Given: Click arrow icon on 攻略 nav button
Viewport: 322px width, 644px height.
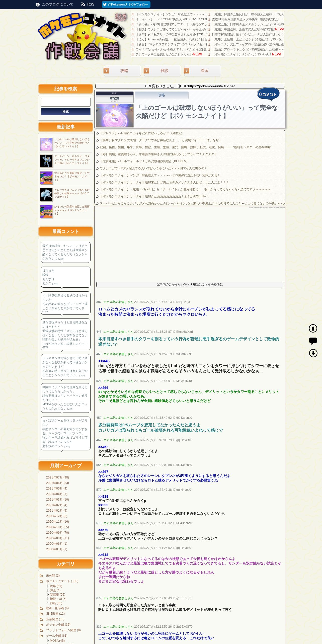Looking at the screenshot, I should point(106,71).
